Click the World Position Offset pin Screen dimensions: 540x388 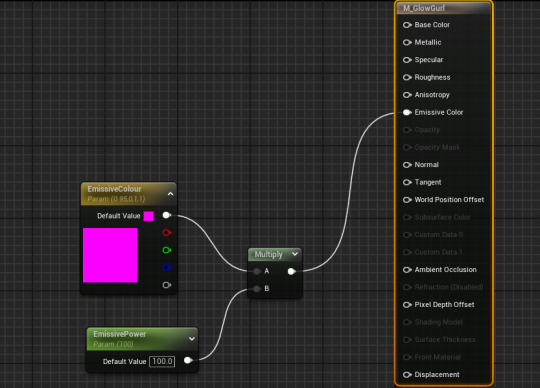(x=407, y=200)
